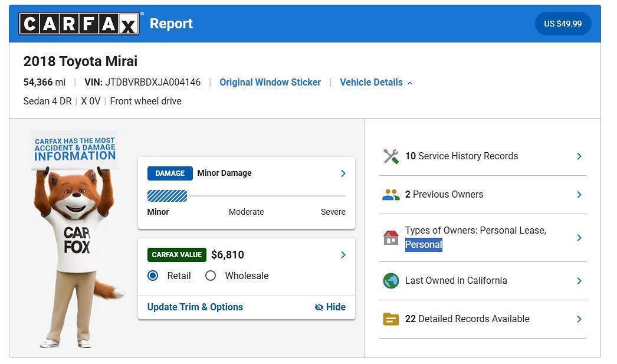Click the crossed-out eye Hide icon

[x=319, y=307]
